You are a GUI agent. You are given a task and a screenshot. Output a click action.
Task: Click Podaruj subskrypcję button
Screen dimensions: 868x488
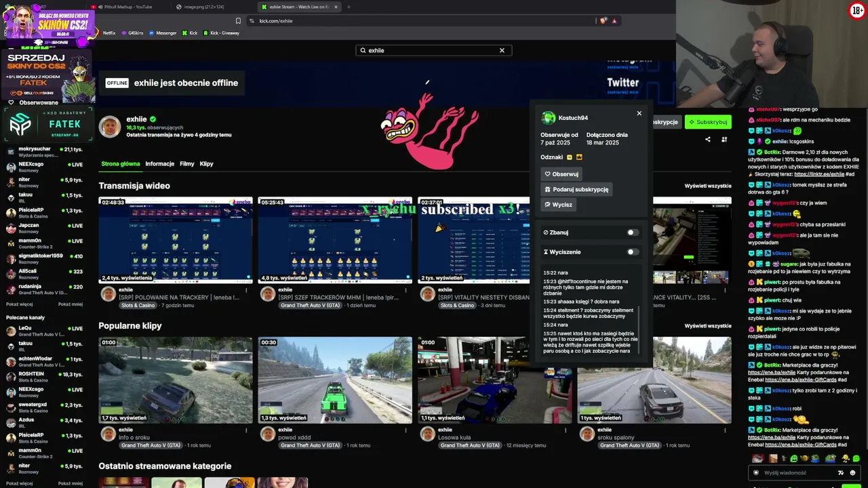coord(576,190)
